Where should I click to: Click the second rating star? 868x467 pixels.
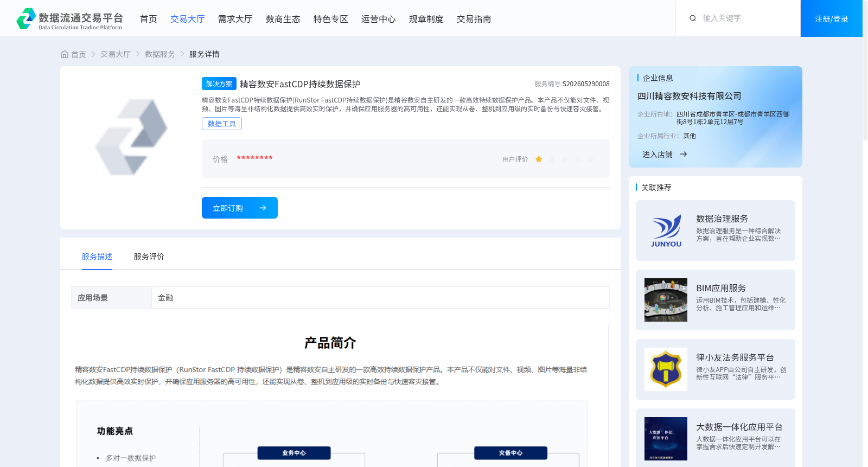pyautogui.click(x=552, y=159)
